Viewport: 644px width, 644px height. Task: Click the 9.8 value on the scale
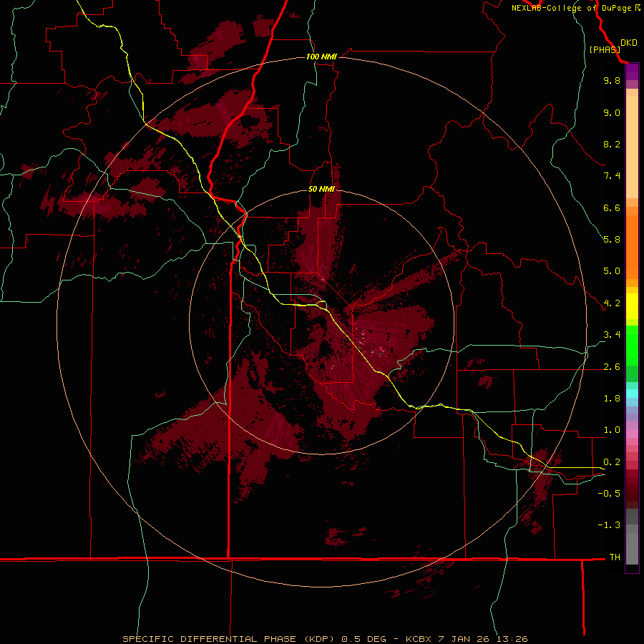(x=612, y=80)
